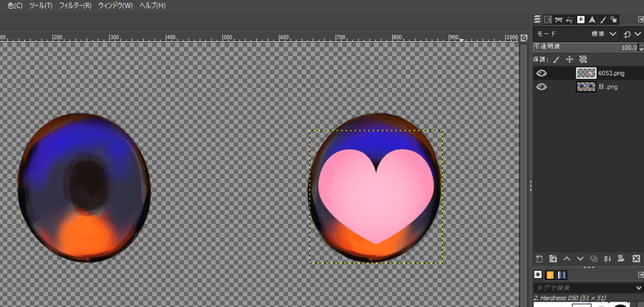644x307 pixels.
Task: Open layers dock configuration menu button
Action: (640, 19)
